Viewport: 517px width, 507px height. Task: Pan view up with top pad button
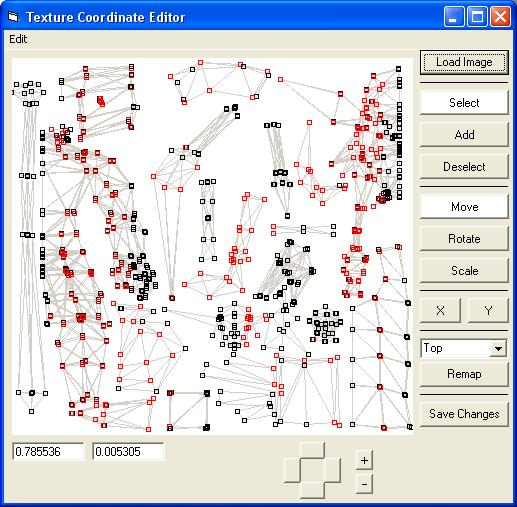click(312, 450)
